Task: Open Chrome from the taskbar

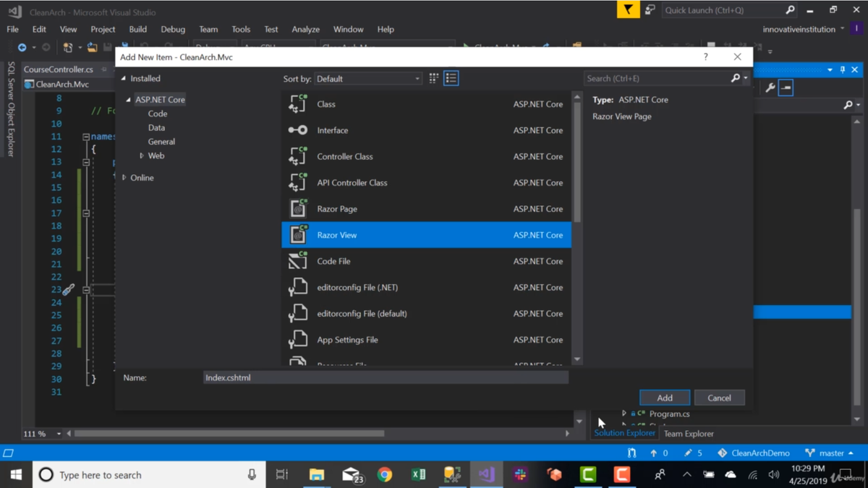Action: (385, 475)
